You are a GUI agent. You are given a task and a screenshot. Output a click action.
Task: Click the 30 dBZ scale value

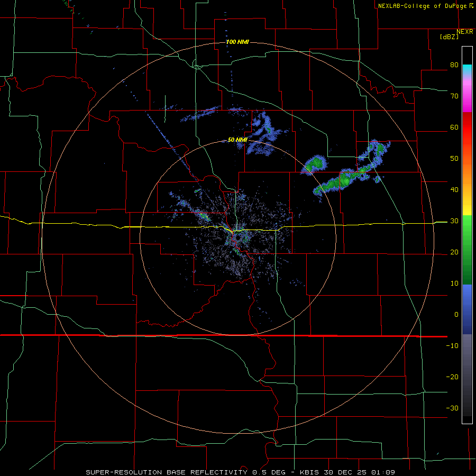click(x=454, y=221)
